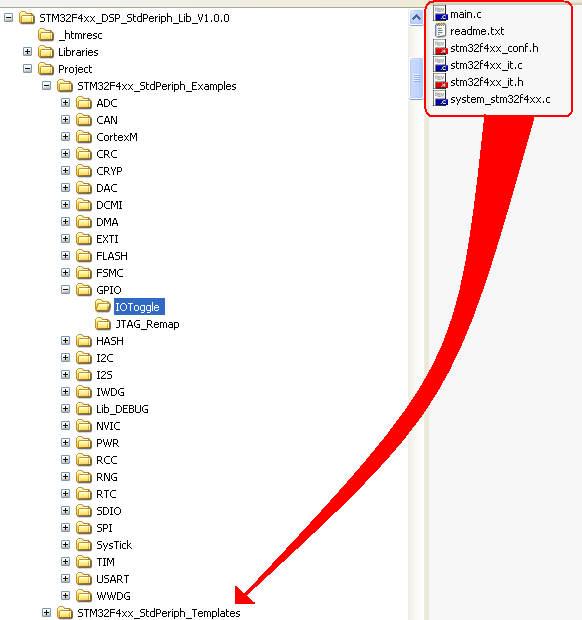Screen dimensions: 582x620
Task: Select the SysTick folder label
Action: click(114, 545)
